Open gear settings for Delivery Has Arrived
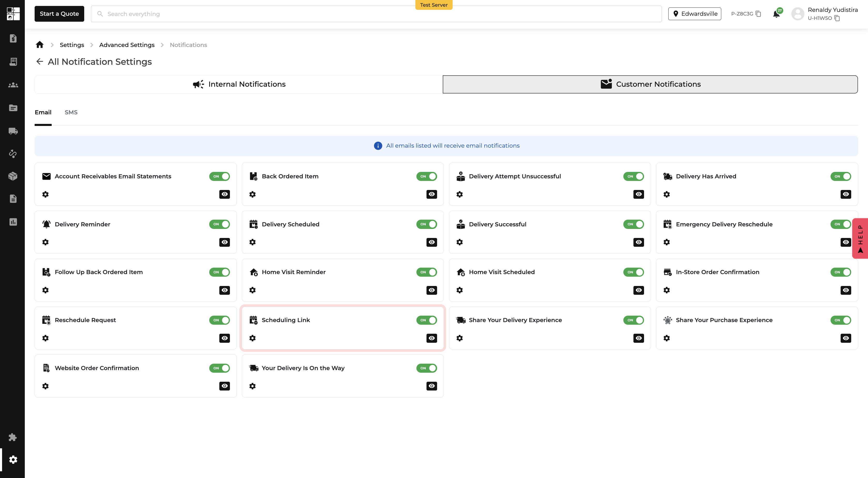Viewport: 868px width, 478px height. 667,194
